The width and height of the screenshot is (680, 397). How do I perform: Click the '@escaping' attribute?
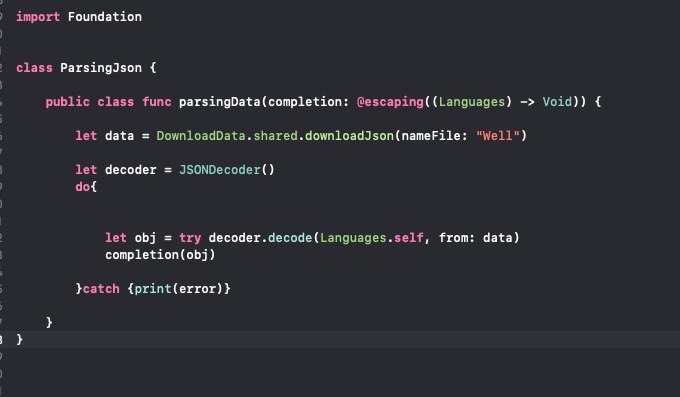click(390, 102)
